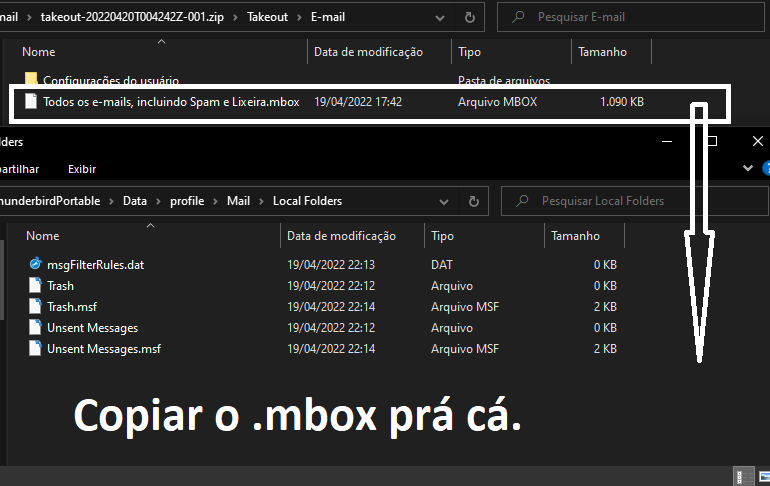
Task: Open the Exibir ribbon tab
Action: (x=82, y=169)
